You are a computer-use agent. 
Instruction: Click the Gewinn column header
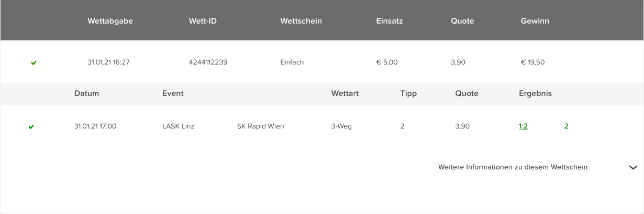(x=535, y=21)
